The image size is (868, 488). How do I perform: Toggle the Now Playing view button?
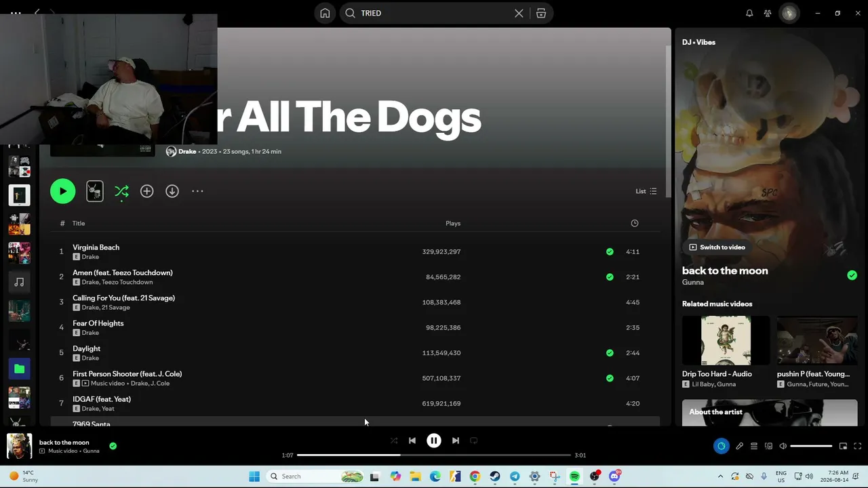click(x=721, y=446)
